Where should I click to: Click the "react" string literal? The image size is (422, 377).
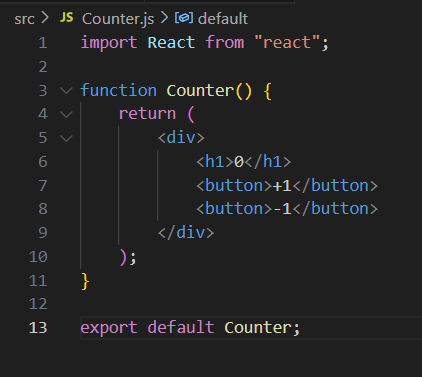tap(287, 42)
